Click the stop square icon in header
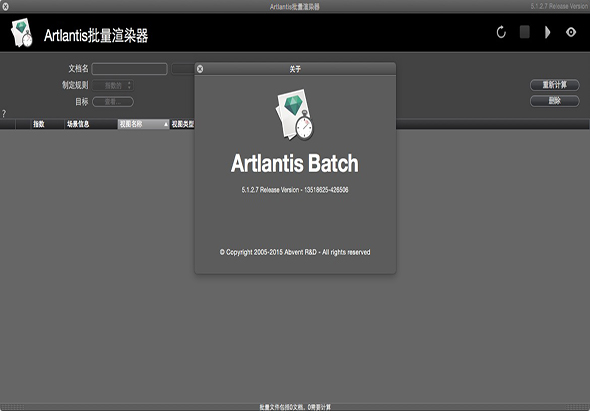This screenshot has width=590, height=411. (x=525, y=32)
